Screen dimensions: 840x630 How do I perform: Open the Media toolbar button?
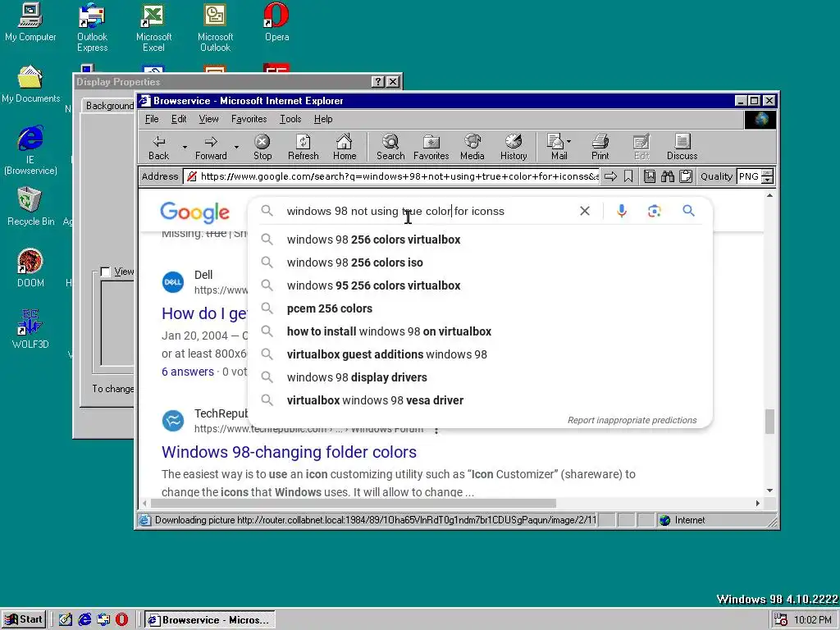pos(472,148)
